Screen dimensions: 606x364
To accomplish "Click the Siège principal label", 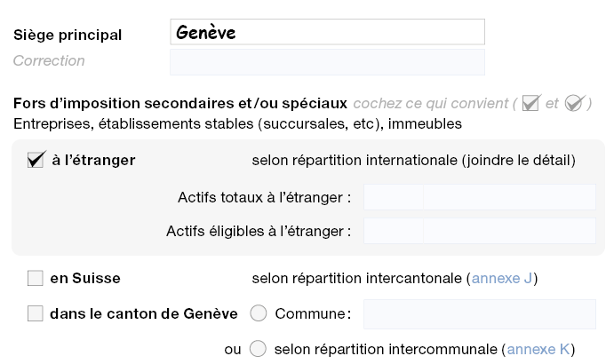I will pyautogui.click(x=68, y=36).
